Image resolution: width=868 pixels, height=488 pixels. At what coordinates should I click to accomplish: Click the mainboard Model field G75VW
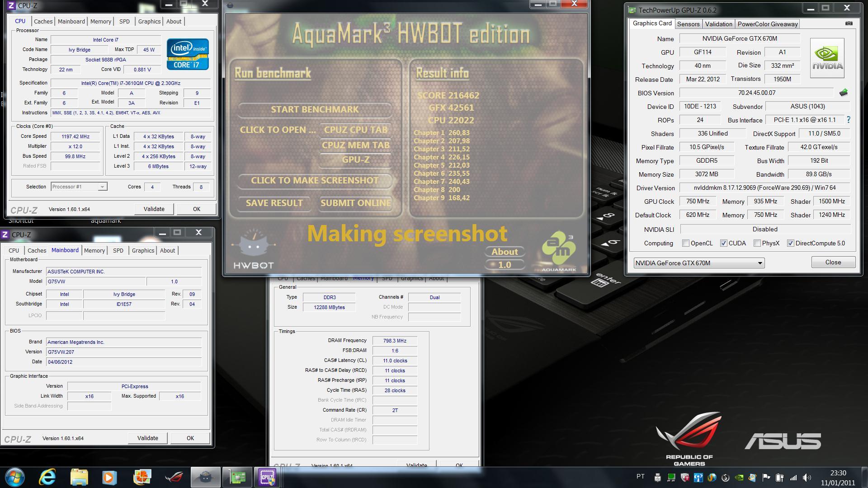96,282
